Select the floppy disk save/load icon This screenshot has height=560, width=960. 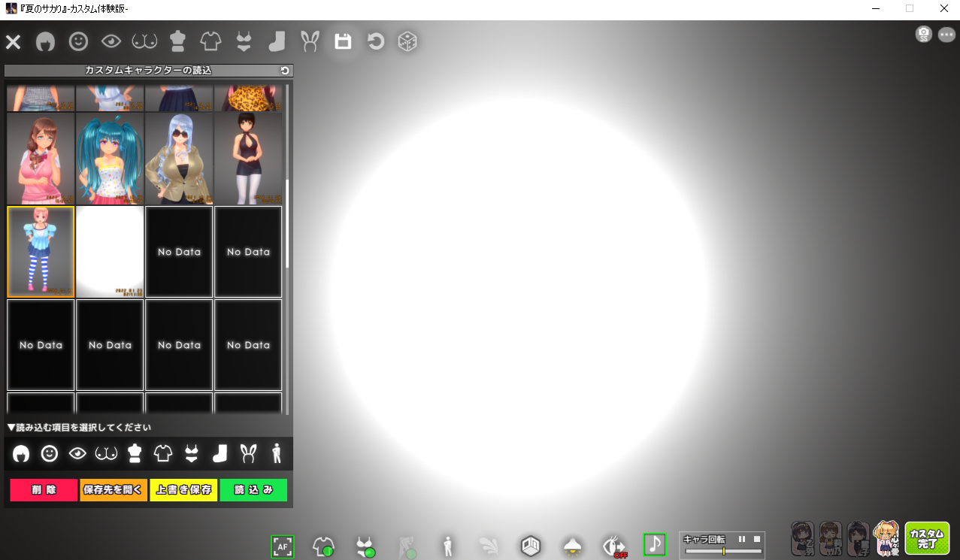pos(343,42)
